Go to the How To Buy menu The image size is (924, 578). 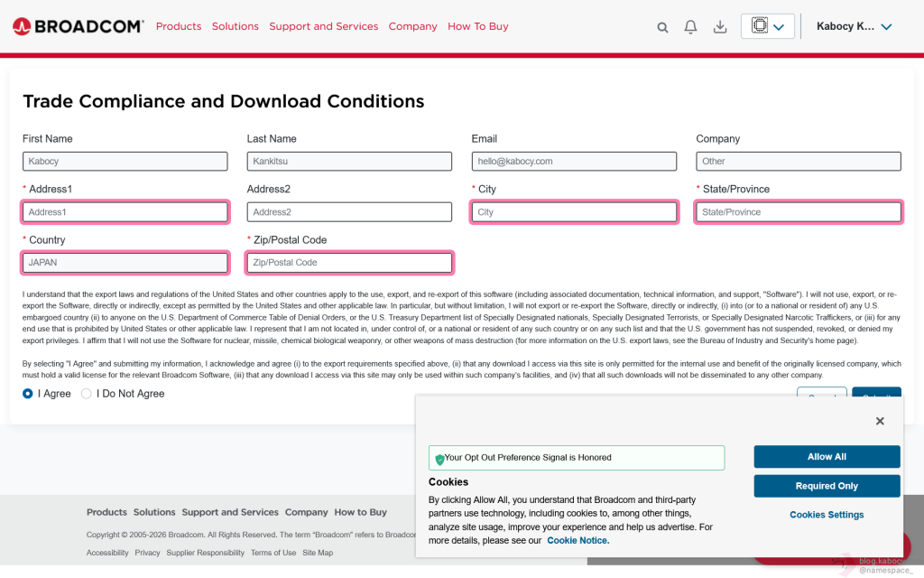[x=478, y=26]
